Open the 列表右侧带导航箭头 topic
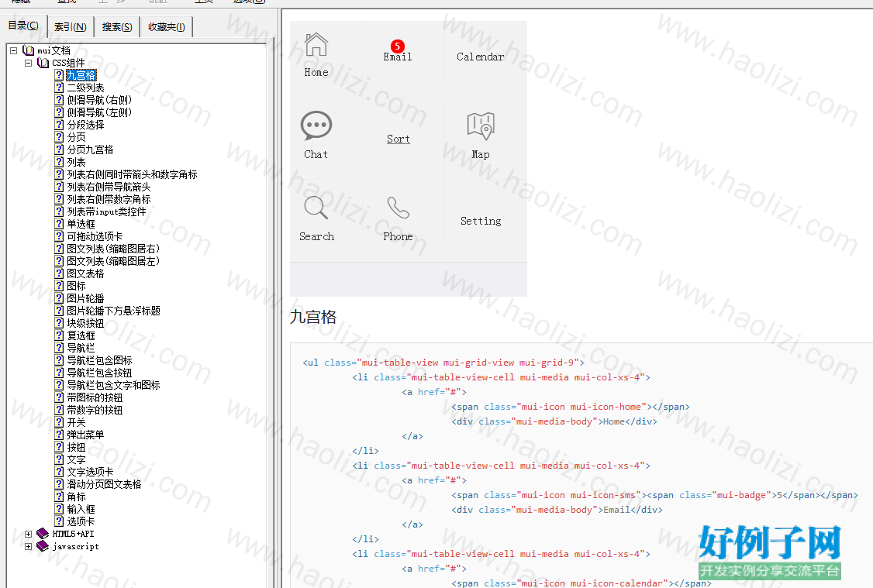The height and width of the screenshot is (588, 873). [x=109, y=187]
